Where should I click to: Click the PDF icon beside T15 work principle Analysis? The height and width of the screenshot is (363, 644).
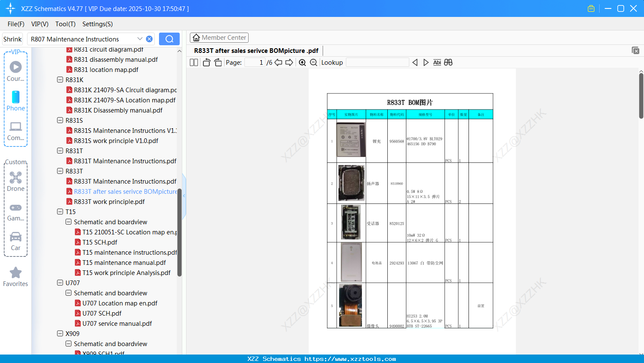[78, 273]
